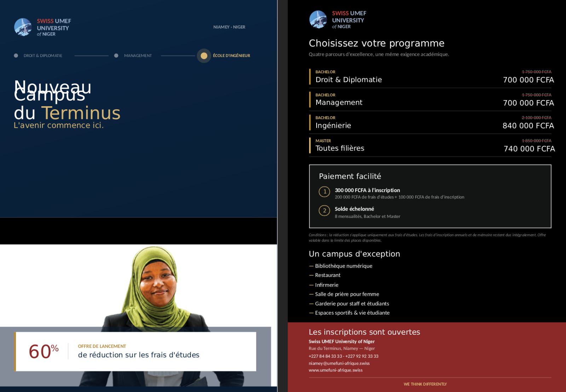
Task: Open the DROIT & DIPLOMATIE step label
Action: point(43,56)
